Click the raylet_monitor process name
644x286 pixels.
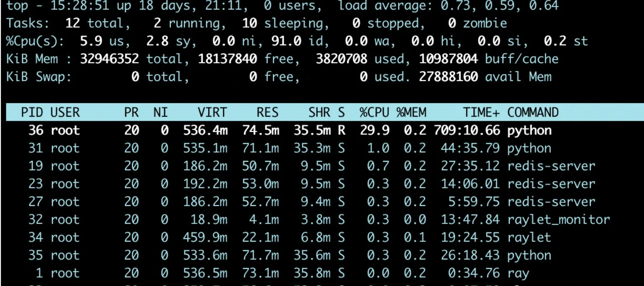(x=558, y=220)
